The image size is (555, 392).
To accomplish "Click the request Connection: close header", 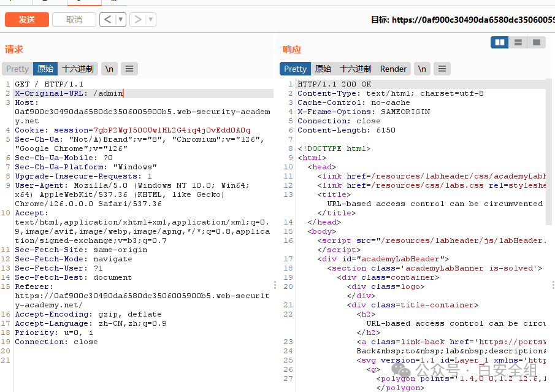I will pyautogui.click(x=56, y=342).
